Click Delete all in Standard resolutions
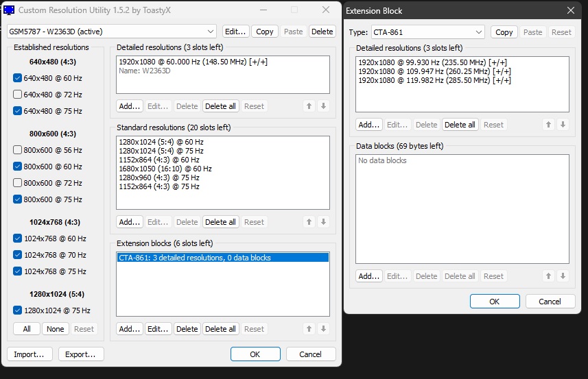 [x=220, y=222]
